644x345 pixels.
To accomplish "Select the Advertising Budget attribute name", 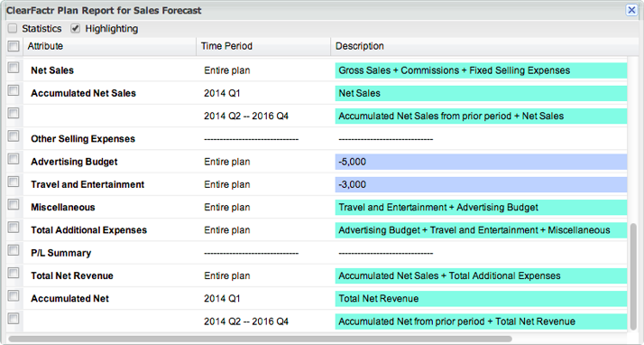I will [x=74, y=162].
